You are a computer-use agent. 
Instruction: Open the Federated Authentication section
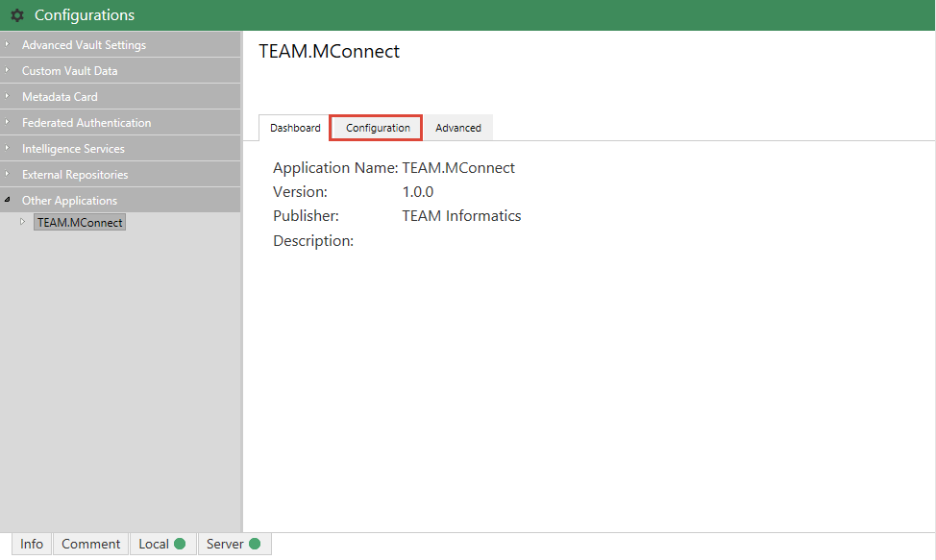(x=86, y=123)
